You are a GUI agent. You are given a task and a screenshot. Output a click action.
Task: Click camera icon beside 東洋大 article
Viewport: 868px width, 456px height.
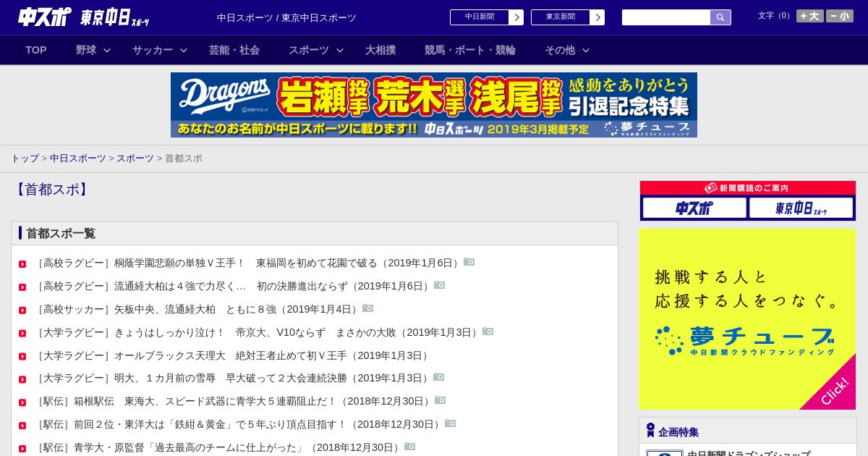point(451,423)
